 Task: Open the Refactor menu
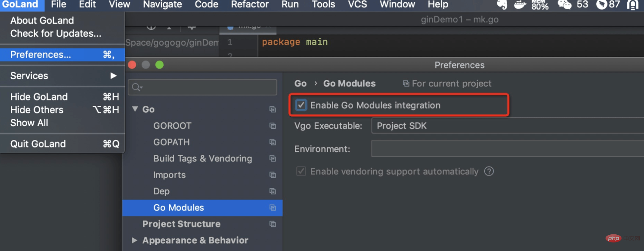[x=250, y=5]
